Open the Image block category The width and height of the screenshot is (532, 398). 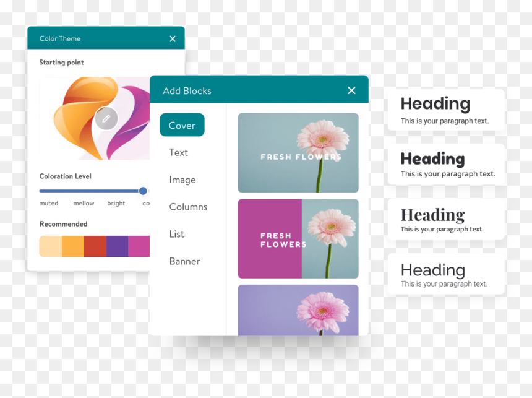[x=182, y=180]
